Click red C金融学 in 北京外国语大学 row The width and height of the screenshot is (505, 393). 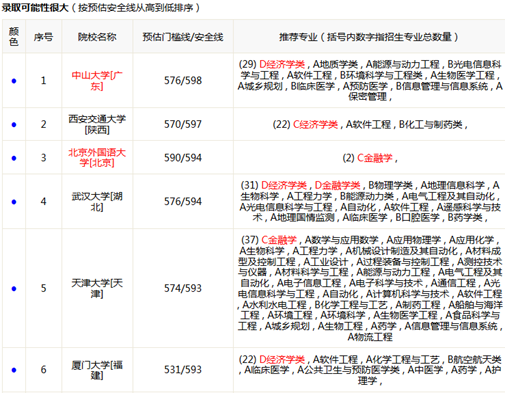pyautogui.click(x=375, y=158)
